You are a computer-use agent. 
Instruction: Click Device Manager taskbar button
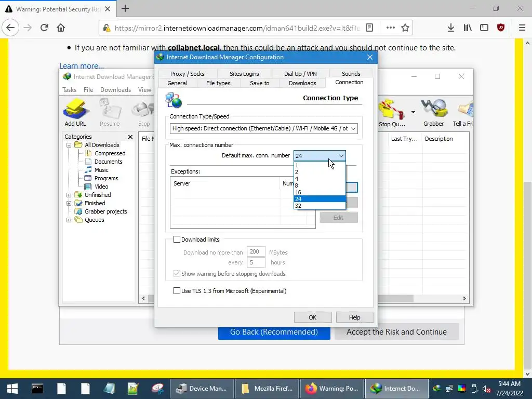pos(202,389)
